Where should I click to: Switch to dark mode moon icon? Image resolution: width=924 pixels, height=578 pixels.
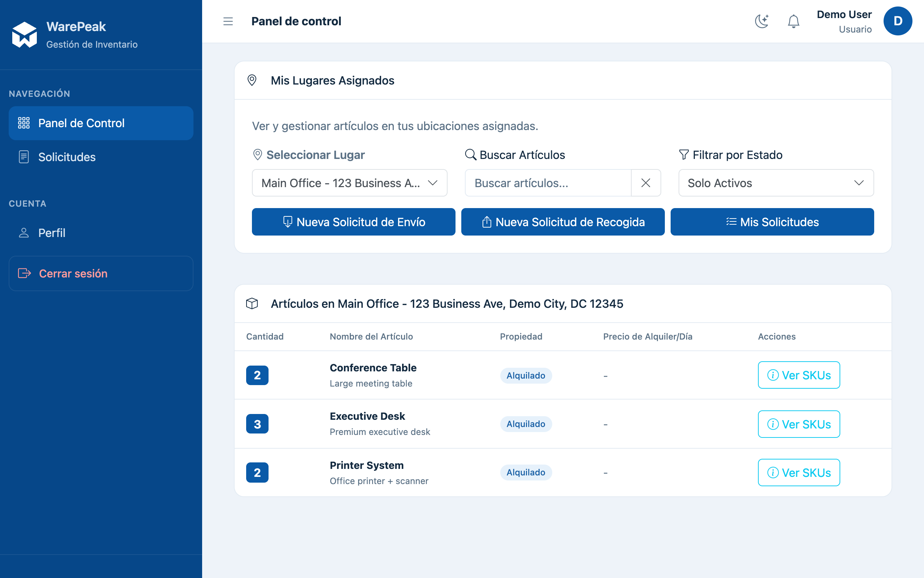[x=762, y=21]
